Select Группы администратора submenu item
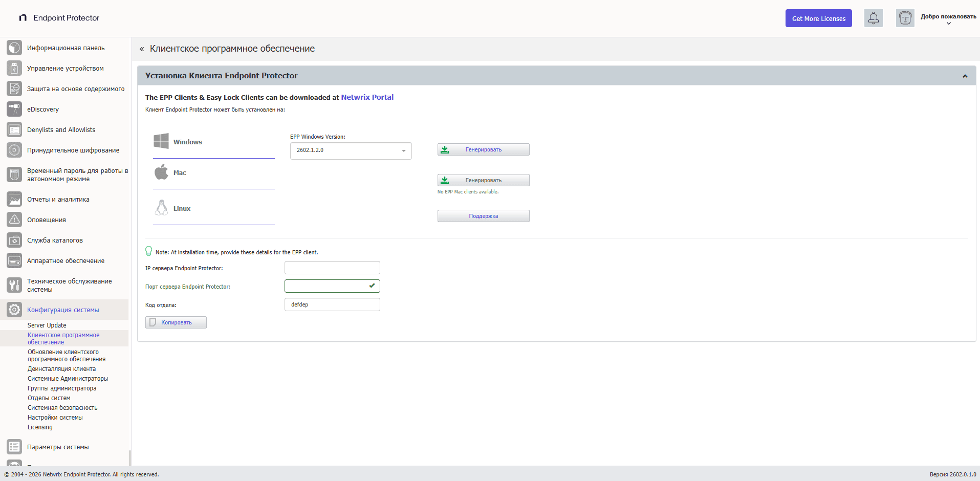Viewport: 980px width, 481px height. [x=62, y=388]
